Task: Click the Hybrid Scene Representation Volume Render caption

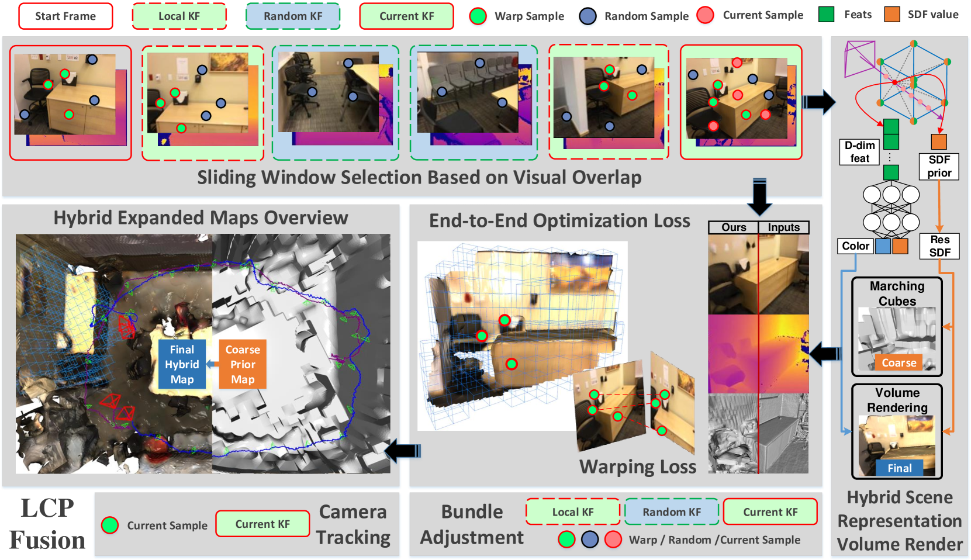Action: tap(900, 521)
